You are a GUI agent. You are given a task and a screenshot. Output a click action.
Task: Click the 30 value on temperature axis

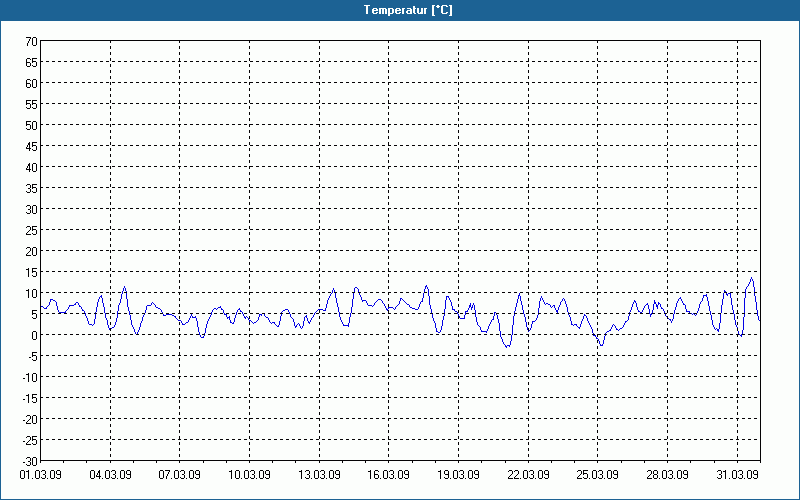click(x=32, y=209)
